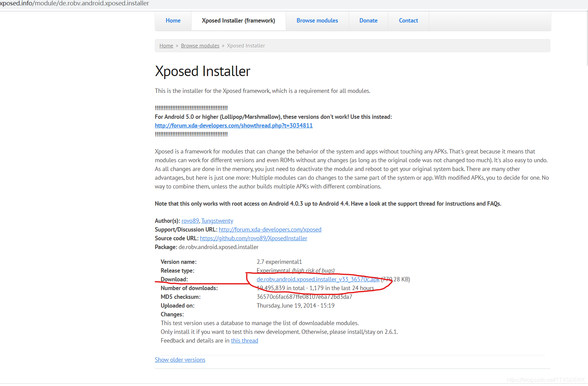Show older versions of the installer
The image size is (588, 386).
pos(180,360)
